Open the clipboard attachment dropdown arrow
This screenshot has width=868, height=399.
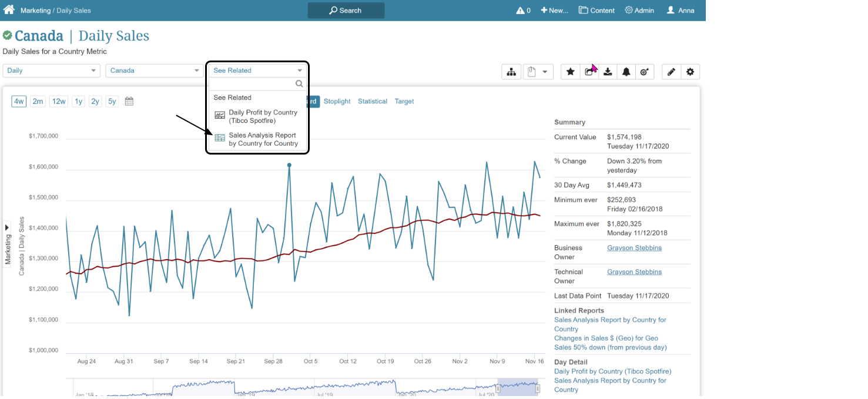545,72
